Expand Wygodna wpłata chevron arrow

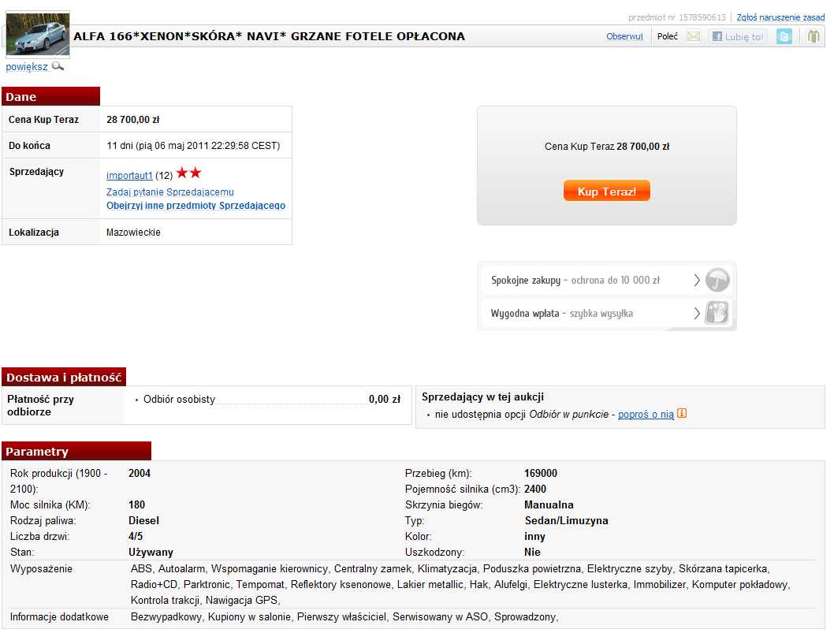[x=697, y=313]
